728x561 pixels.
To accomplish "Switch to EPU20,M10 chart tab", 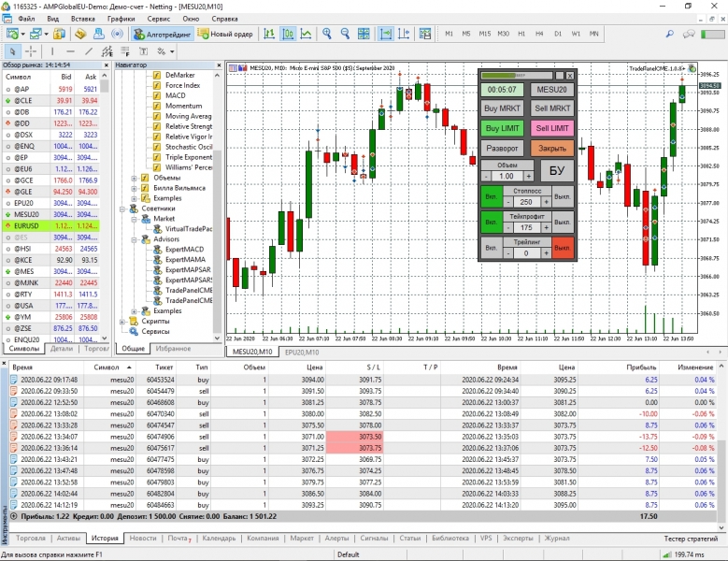I will pos(302,352).
